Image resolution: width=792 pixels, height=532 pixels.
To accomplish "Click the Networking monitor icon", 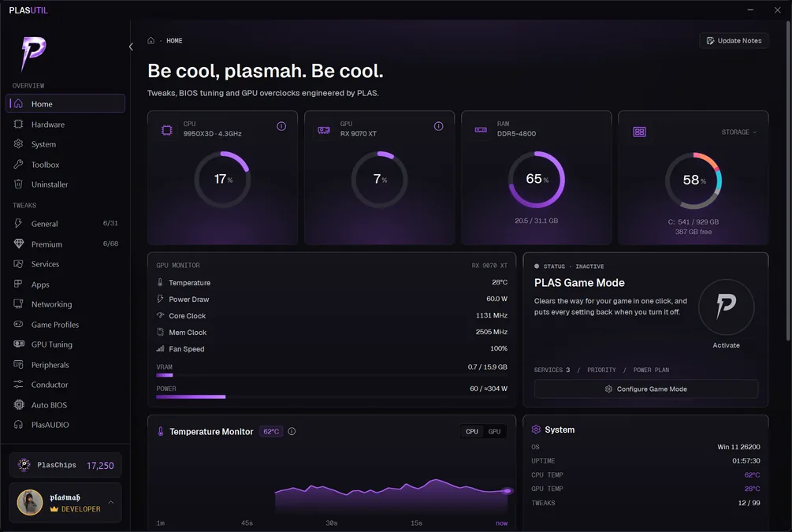I will coord(18,303).
